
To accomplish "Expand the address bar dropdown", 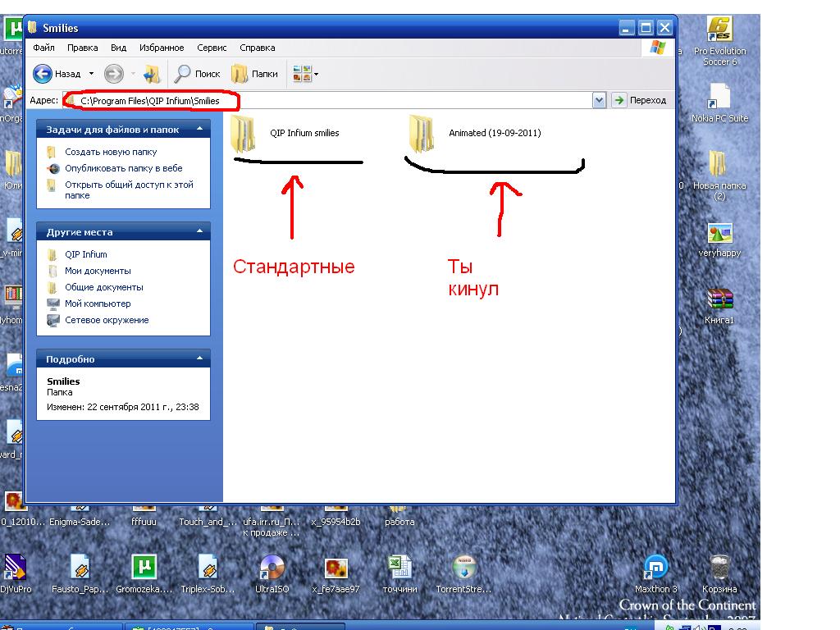I will point(599,100).
